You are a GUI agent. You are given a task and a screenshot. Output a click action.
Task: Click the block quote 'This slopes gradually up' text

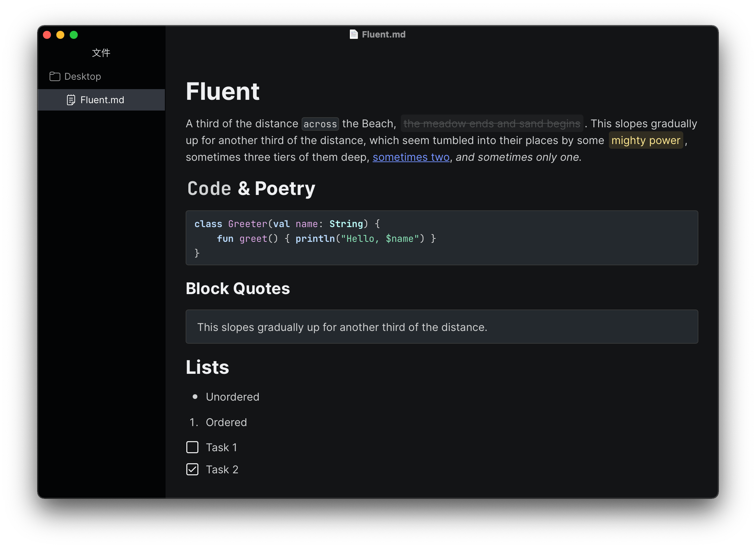coord(342,327)
